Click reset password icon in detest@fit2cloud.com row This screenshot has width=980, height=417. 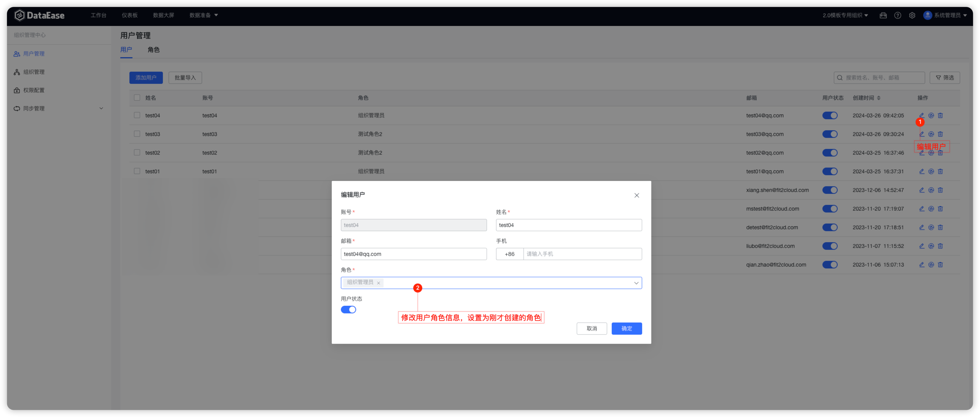click(x=931, y=227)
